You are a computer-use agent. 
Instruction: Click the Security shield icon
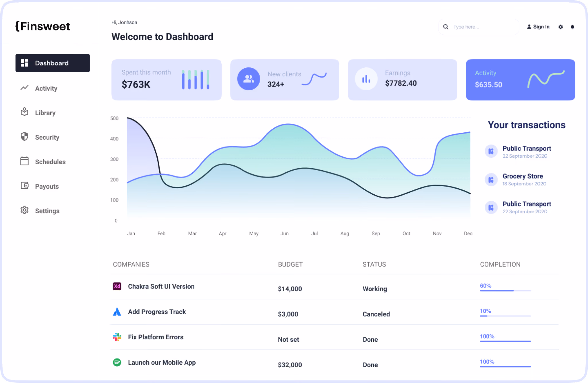coord(25,136)
